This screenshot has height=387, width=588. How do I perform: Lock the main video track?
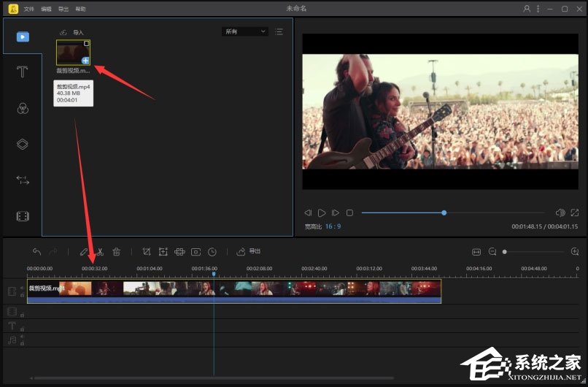(x=22, y=295)
